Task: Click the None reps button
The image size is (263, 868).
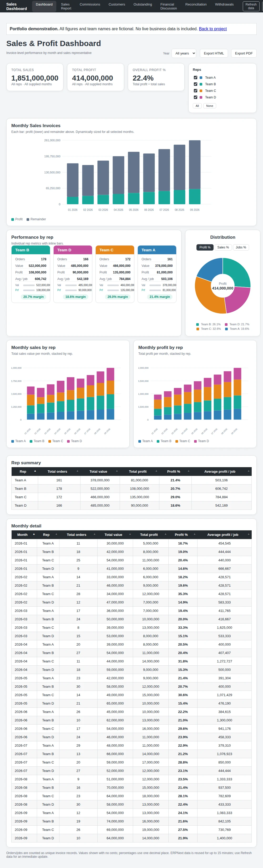Action: pyautogui.click(x=210, y=106)
